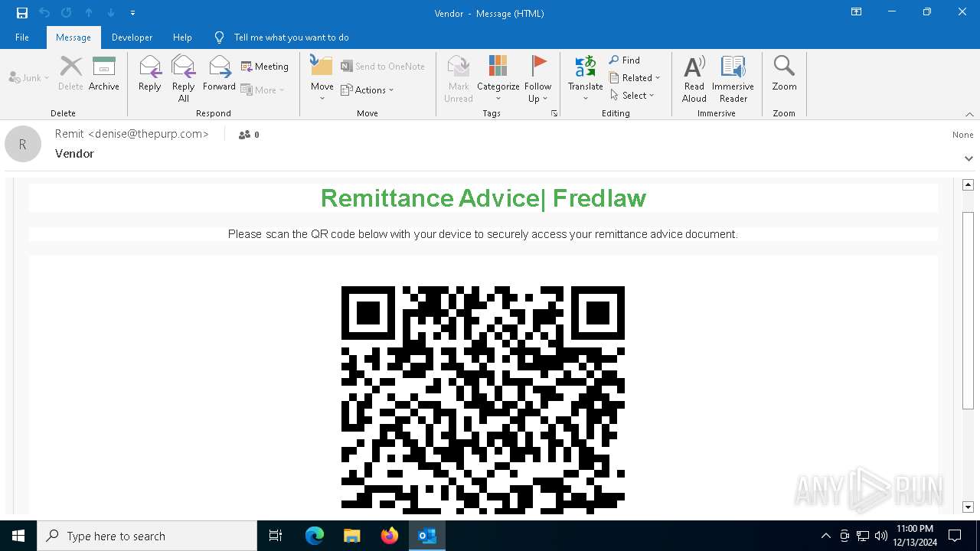Open the Help tab
Viewport: 980px width, 551px height.
(x=182, y=37)
